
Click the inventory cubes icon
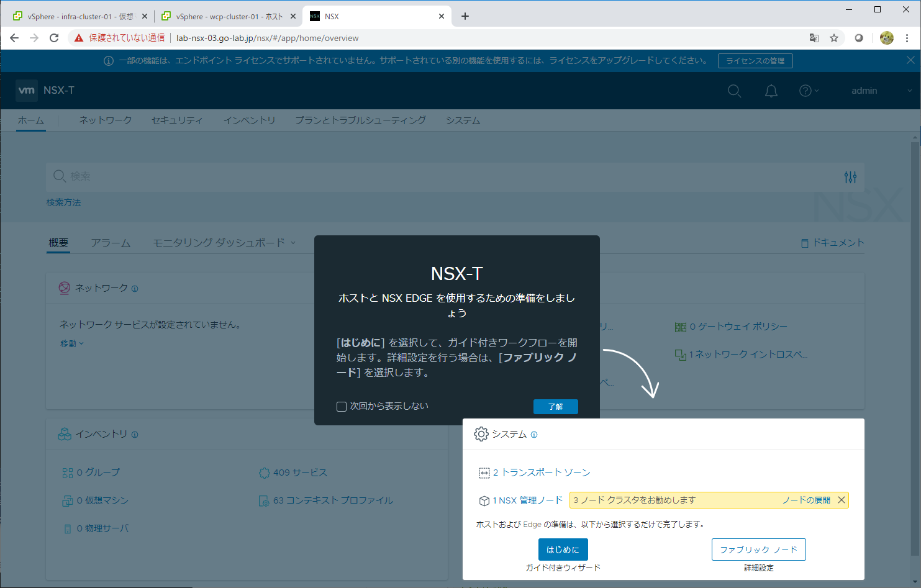[65, 435]
